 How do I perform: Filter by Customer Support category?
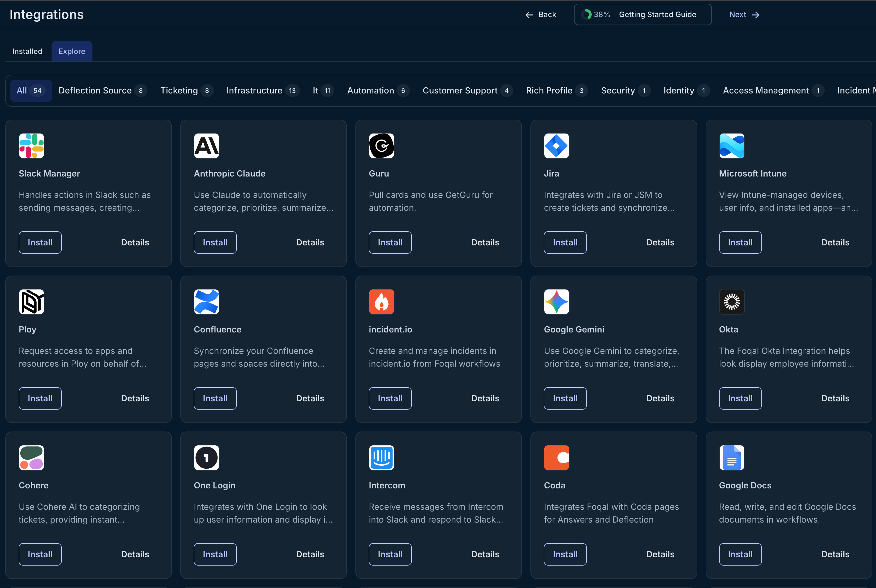(467, 91)
